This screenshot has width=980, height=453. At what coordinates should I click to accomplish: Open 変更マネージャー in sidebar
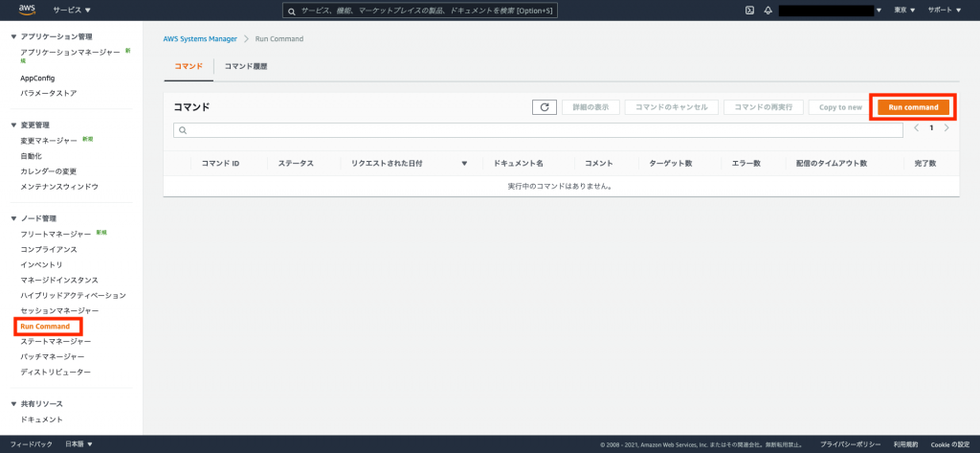pos(49,141)
